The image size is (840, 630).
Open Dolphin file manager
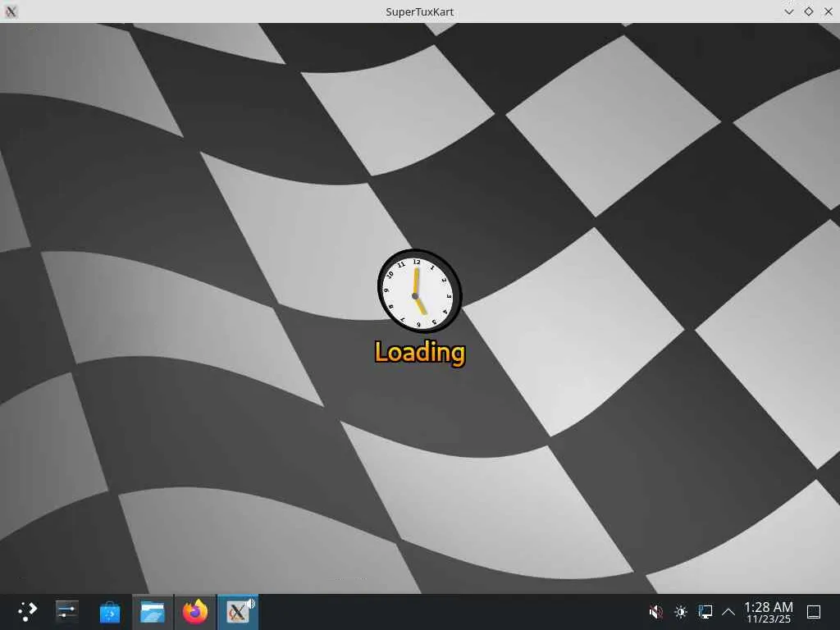153,612
